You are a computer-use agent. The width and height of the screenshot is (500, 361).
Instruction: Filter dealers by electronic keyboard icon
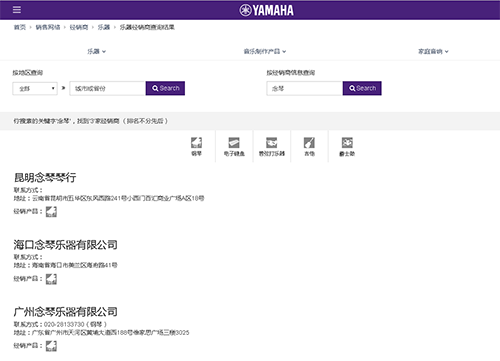click(x=234, y=146)
